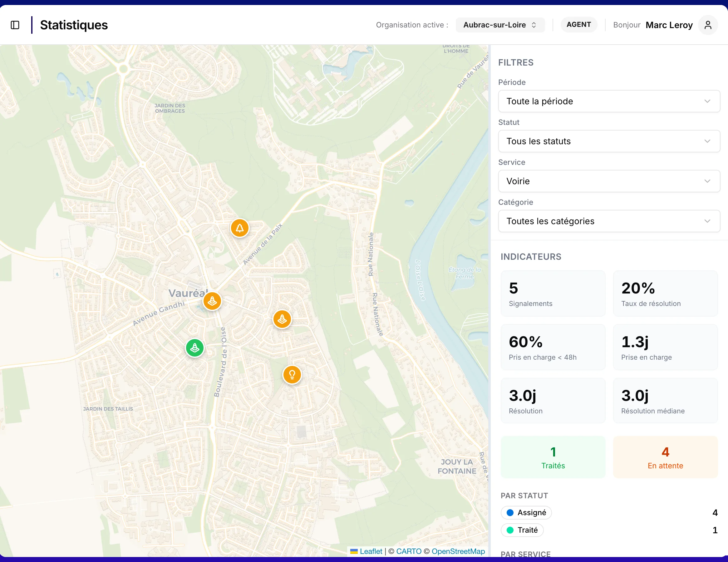Open the Service dropdown showing Voirie
The height and width of the screenshot is (562, 728).
pyautogui.click(x=609, y=181)
